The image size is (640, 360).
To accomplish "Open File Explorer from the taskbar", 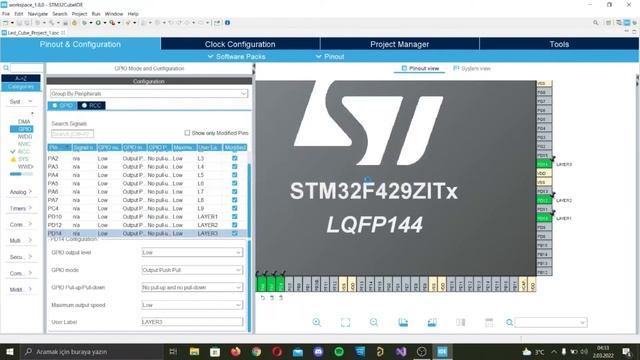I will (194, 351).
